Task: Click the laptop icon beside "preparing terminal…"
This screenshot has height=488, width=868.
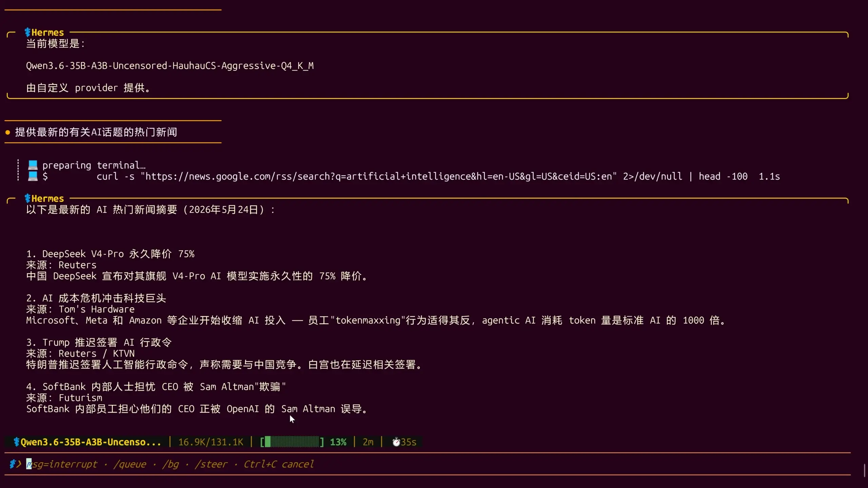Action: point(33,165)
